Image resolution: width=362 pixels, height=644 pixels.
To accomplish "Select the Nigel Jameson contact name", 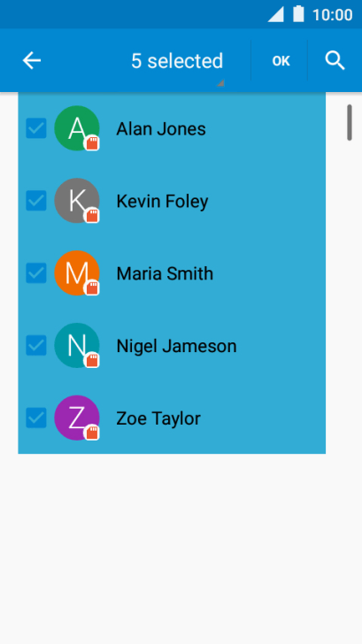I will pyautogui.click(x=176, y=346).
